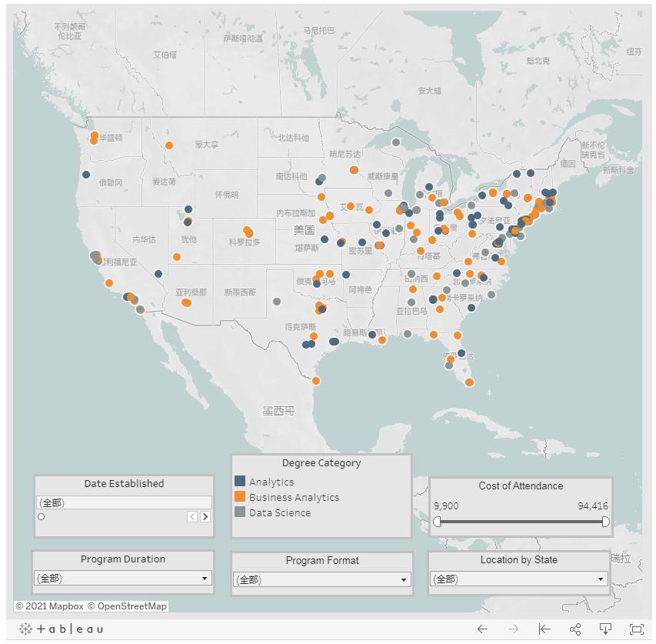Open the Program Format dropdown
Screen dimensions: 656x644
[x=322, y=580]
